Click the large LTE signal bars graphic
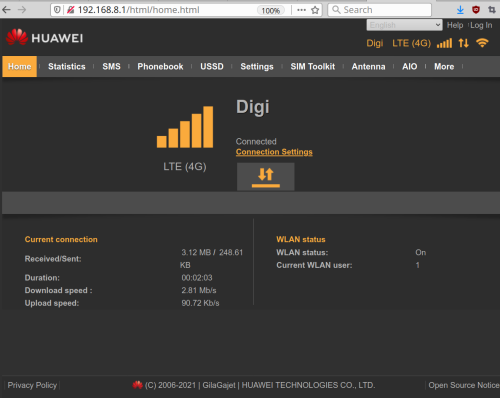 point(185,127)
